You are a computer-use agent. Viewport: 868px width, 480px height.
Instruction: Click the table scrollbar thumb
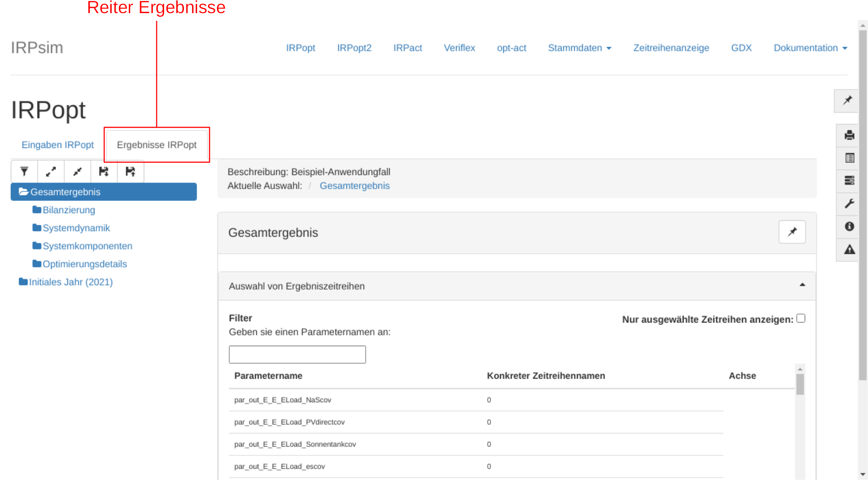click(x=800, y=385)
